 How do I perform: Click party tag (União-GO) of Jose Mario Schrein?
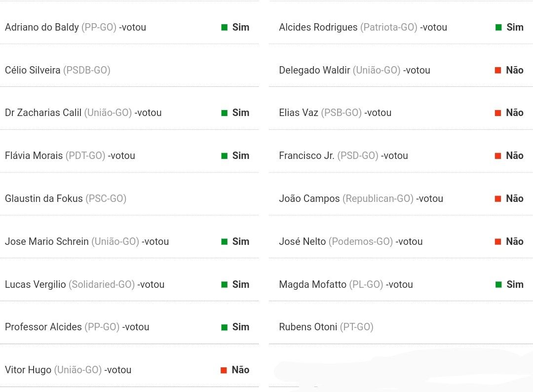click(x=115, y=241)
